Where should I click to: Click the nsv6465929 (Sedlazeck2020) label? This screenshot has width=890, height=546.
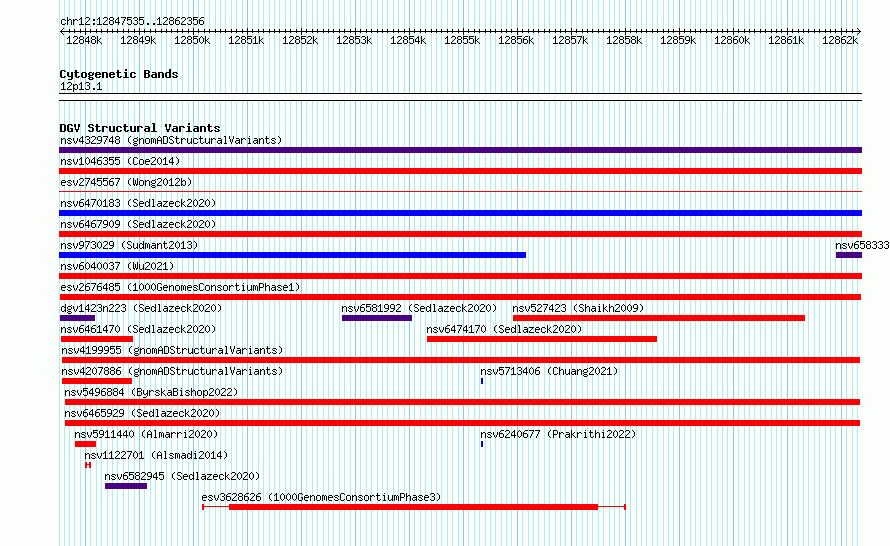tap(142, 413)
